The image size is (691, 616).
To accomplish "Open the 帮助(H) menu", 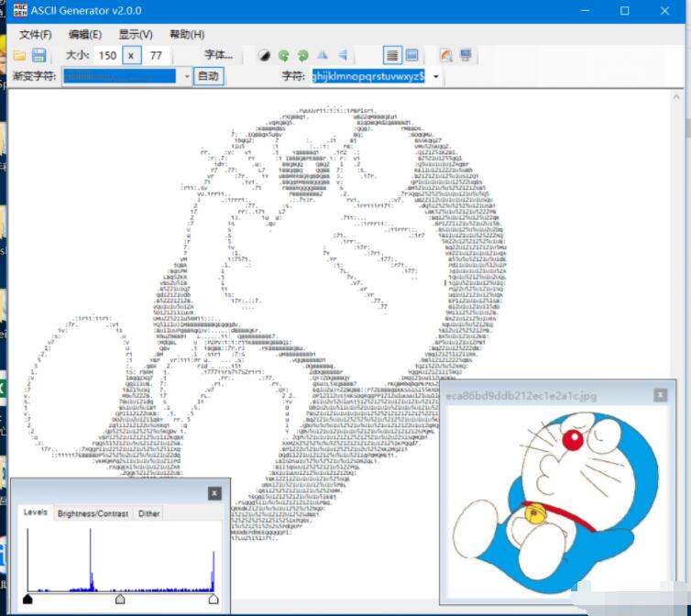I will click(x=187, y=35).
